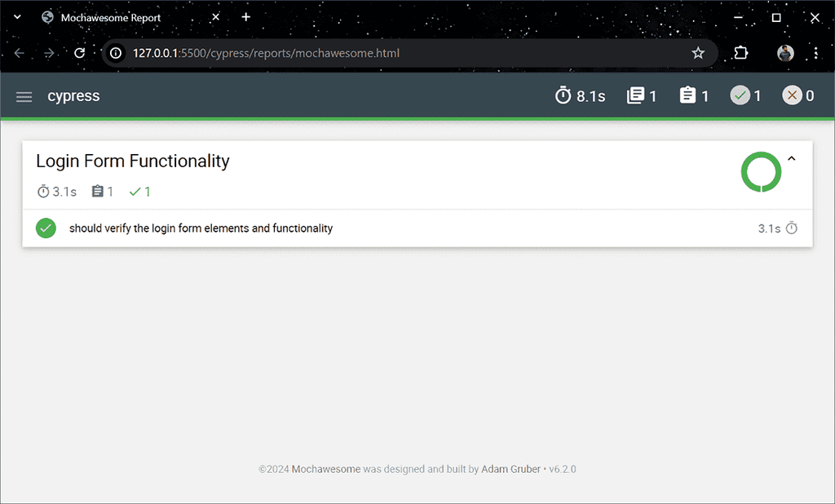Reload the report page
This screenshot has width=835, height=504.
click(x=79, y=53)
